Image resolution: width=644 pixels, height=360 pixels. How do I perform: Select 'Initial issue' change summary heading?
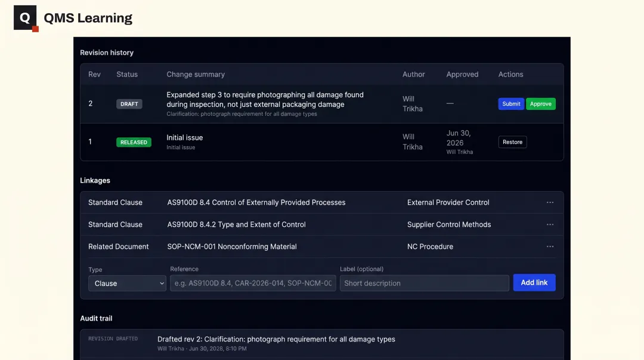184,137
